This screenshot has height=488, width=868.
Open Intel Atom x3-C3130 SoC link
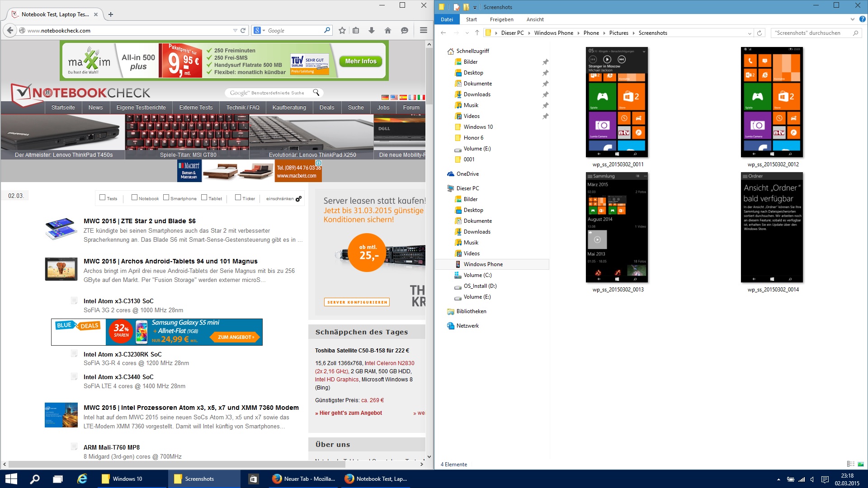118,301
